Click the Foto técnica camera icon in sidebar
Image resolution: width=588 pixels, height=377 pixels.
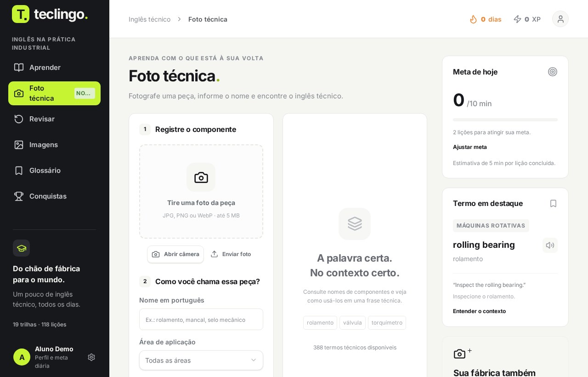coord(19,93)
